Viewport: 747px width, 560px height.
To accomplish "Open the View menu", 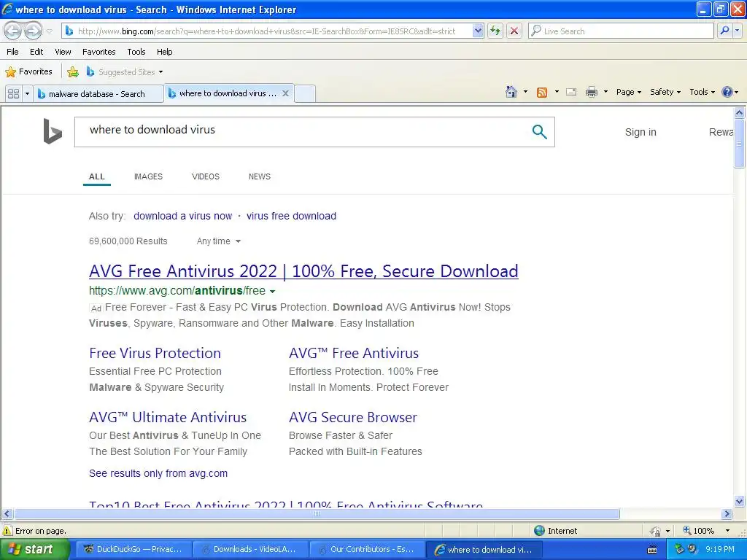I will coord(63,52).
